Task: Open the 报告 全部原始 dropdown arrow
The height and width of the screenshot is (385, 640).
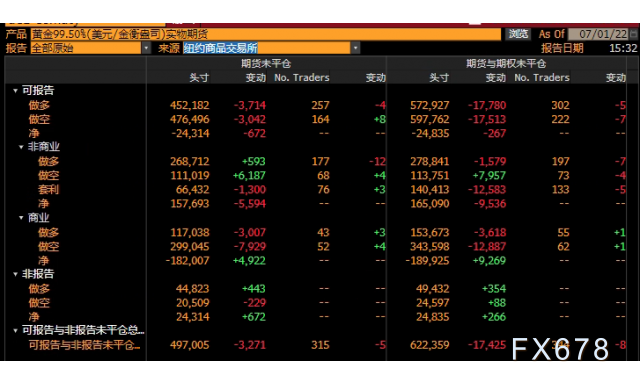Action: [146, 48]
